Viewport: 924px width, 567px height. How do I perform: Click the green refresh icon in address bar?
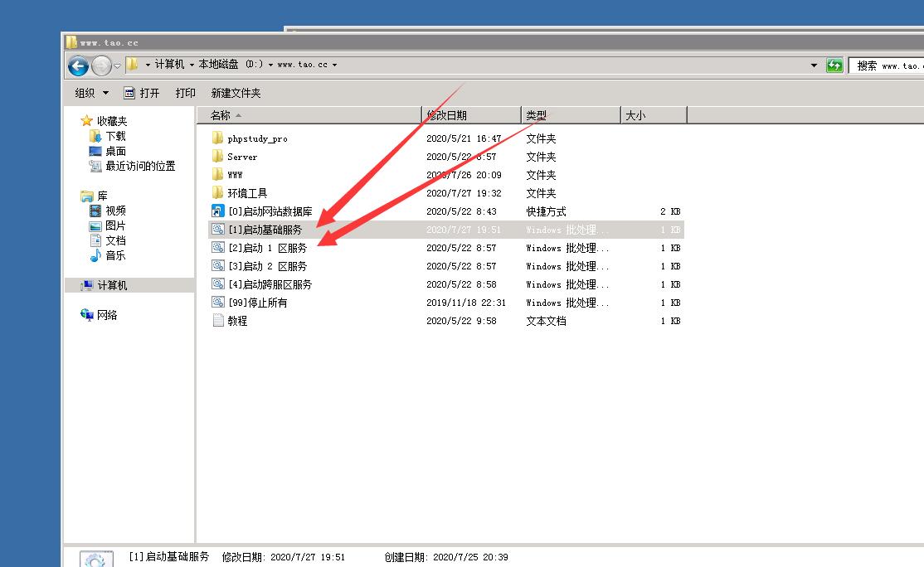834,65
